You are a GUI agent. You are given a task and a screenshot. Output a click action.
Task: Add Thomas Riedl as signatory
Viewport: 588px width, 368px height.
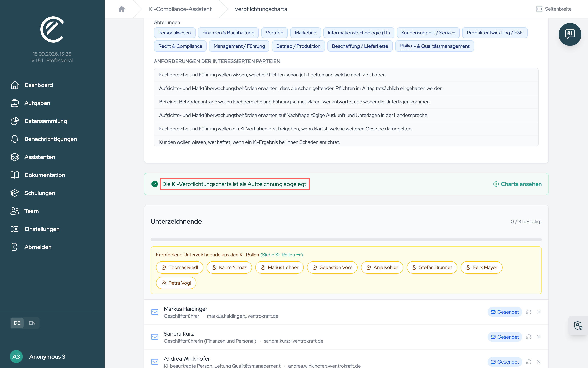click(x=179, y=267)
